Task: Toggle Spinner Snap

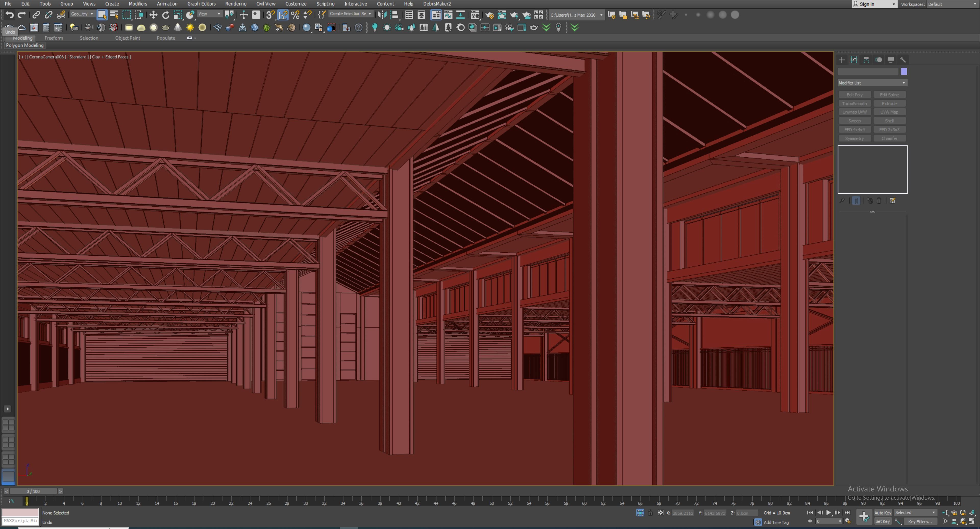Action: click(x=307, y=15)
